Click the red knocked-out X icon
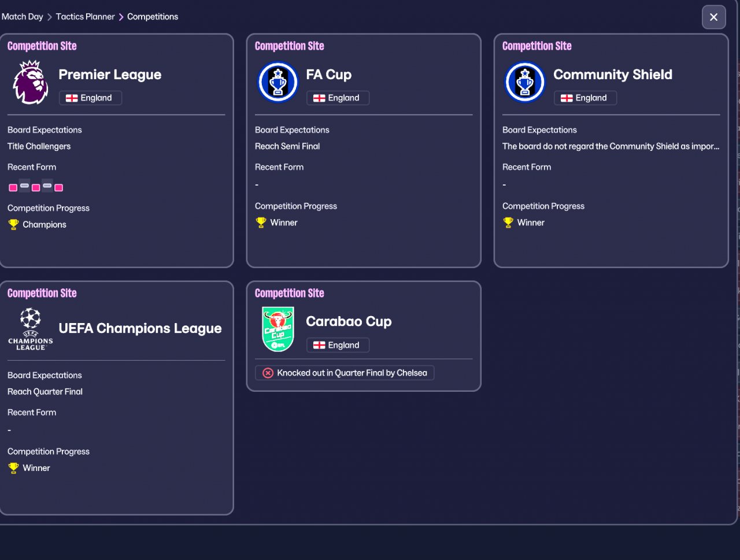This screenshot has height=560, width=740. click(x=268, y=373)
